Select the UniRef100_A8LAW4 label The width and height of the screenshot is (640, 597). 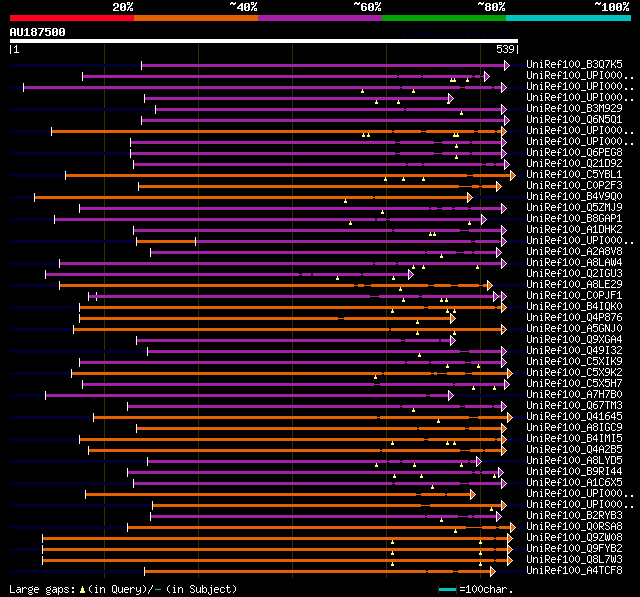click(574, 262)
